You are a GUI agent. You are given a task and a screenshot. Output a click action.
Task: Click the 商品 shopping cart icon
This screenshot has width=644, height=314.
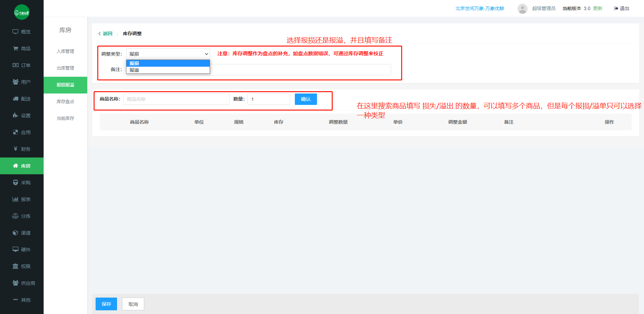coord(15,48)
